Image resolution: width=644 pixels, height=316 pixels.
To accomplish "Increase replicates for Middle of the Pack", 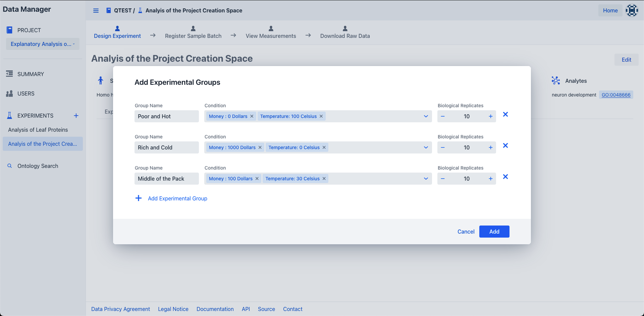I will [x=491, y=179].
